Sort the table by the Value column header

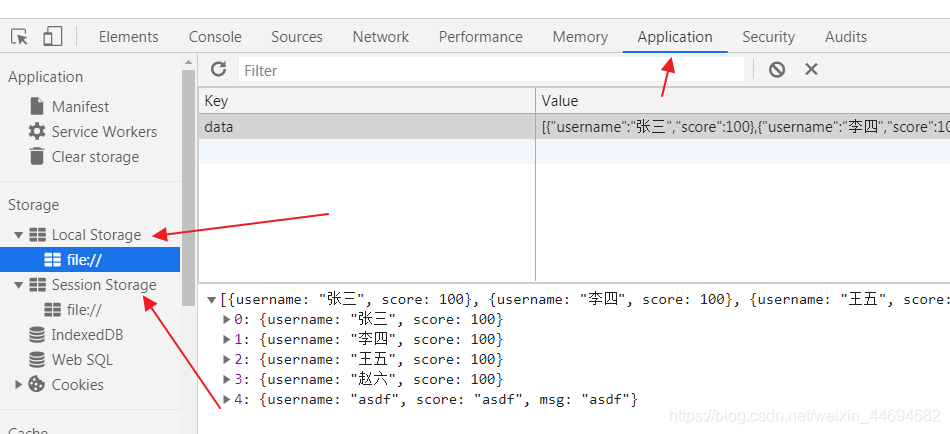click(x=743, y=100)
